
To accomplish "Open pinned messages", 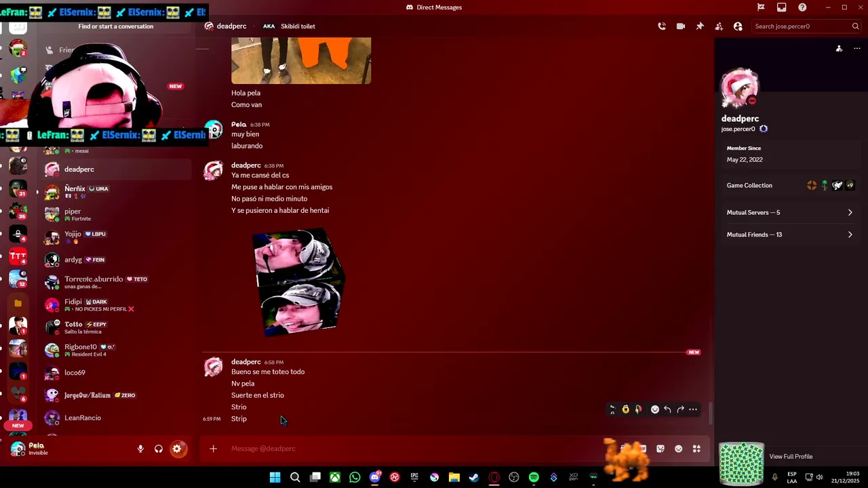I will pos(700,26).
